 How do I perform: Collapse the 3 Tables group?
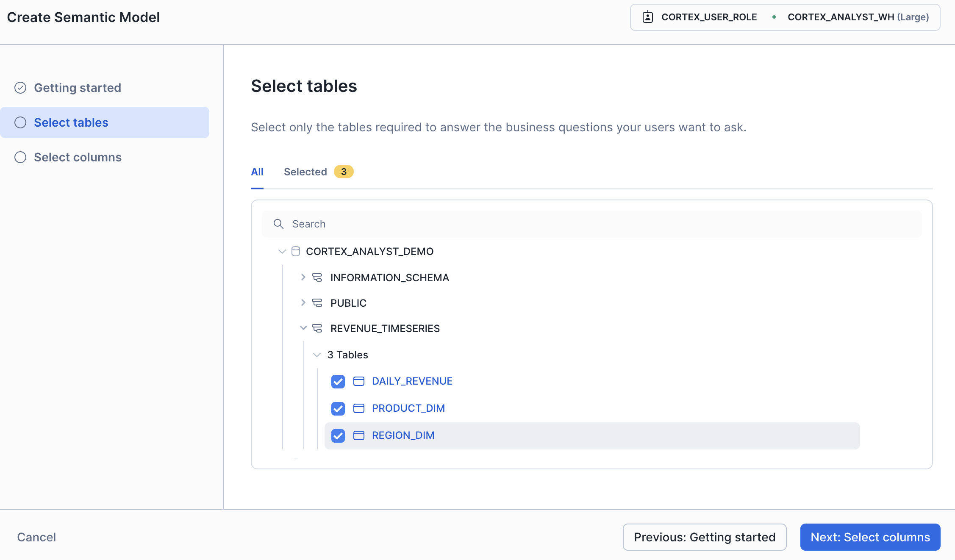click(316, 355)
